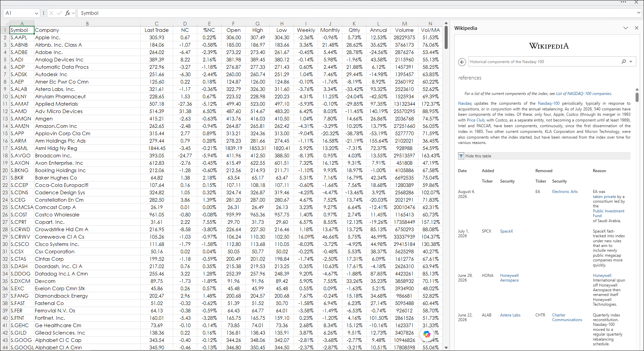Click the formula bar cancel X icon

(51, 13)
